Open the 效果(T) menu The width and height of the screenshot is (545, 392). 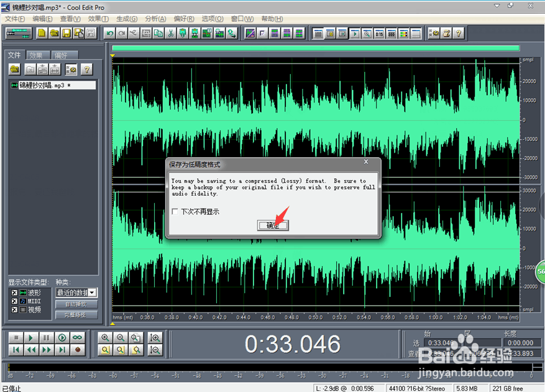coord(98,19)
